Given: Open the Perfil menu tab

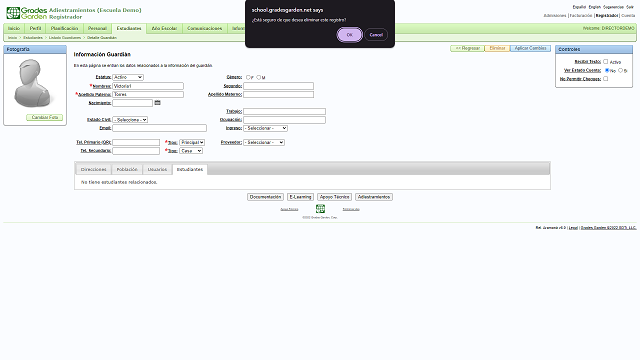Looking at the screenshot, I should tap(36, 28).
